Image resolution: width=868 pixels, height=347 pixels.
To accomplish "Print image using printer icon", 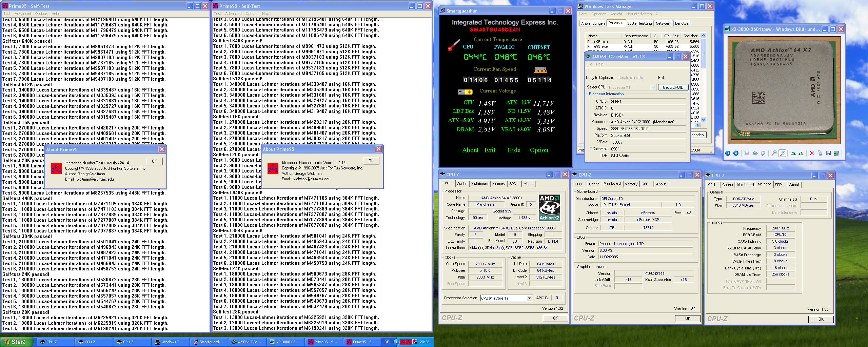I will [x=820, y=153].
